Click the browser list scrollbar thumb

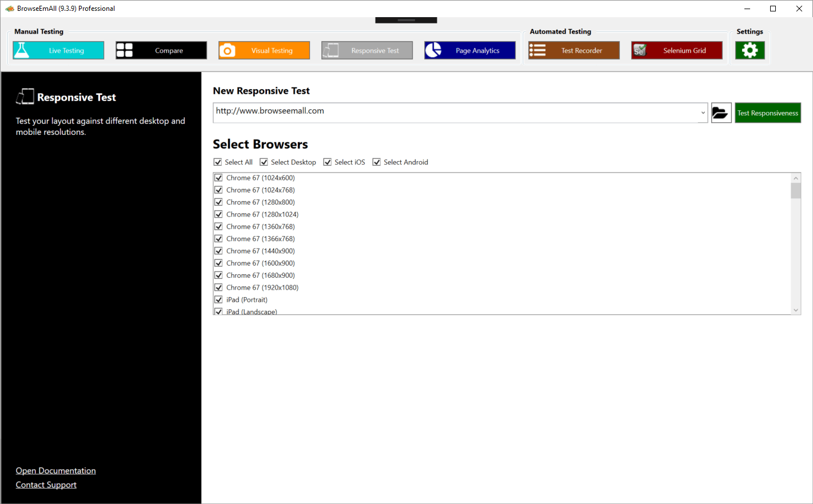pos(796,191)
